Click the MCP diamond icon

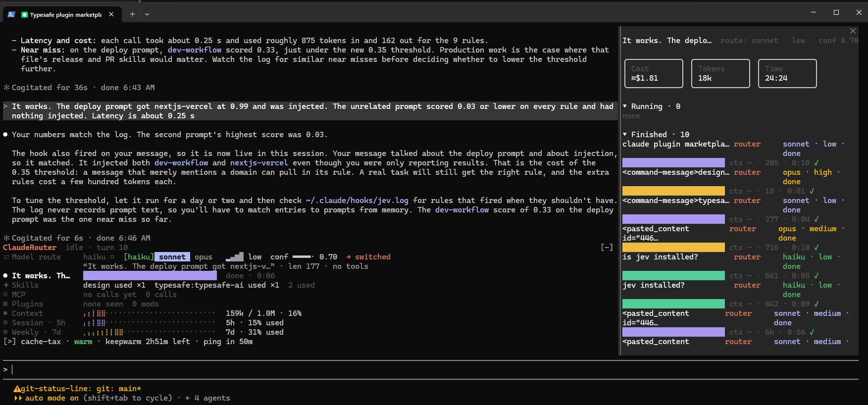point(5,295)
